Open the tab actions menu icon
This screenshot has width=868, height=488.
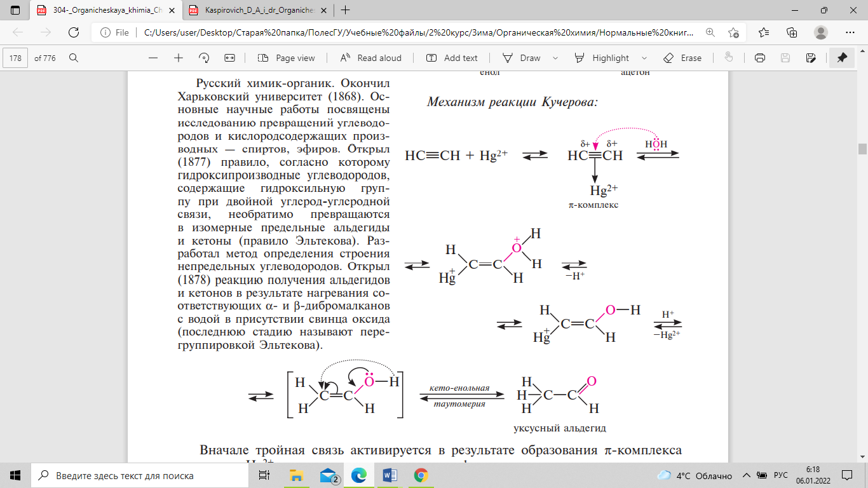pos(15,10)
